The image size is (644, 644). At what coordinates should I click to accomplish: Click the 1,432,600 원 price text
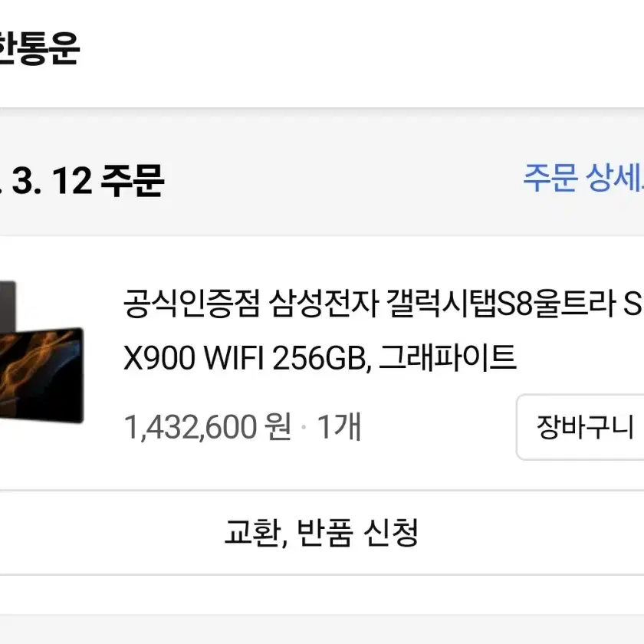click(208, 427)
